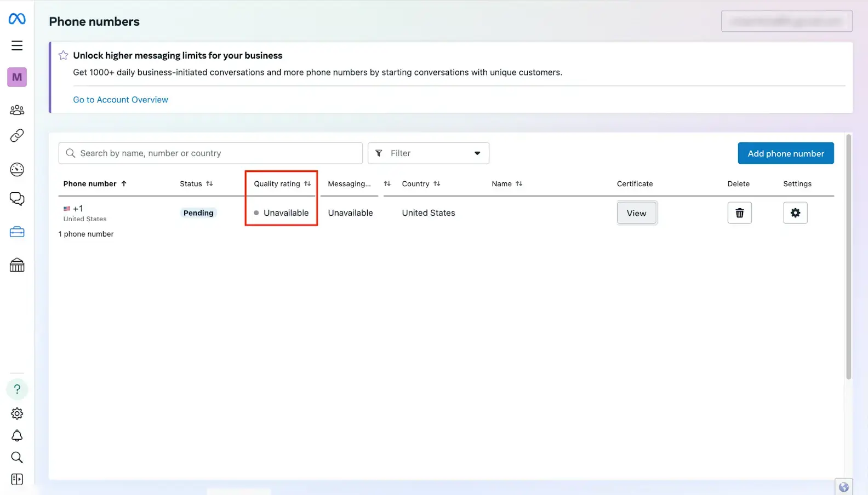Sort by Quality rating column
Viewport: 868px width, 495px height.
(x=282, y=184)
